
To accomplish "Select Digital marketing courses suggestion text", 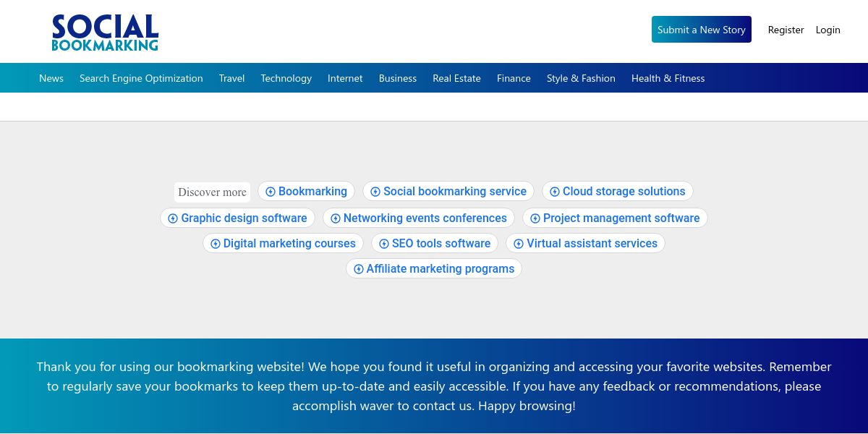I will coord(289,244).
